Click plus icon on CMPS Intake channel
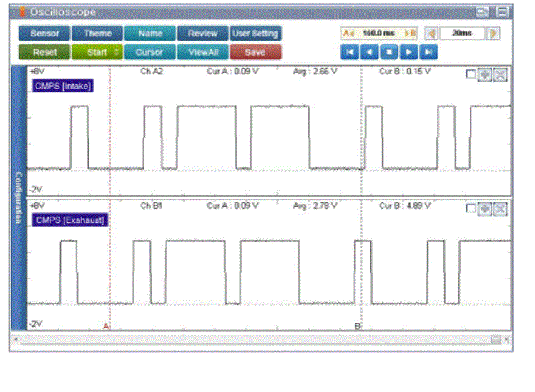The width and height of the screenshot is (535, 392). [x=485, y=74]
